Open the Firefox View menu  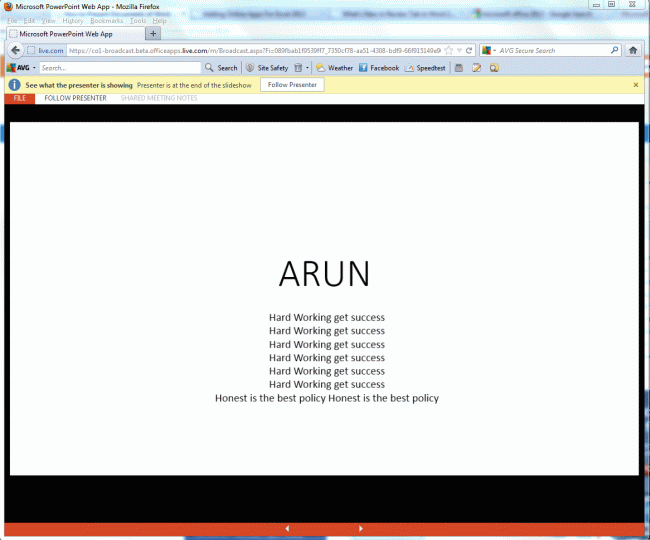click(49, 21)
